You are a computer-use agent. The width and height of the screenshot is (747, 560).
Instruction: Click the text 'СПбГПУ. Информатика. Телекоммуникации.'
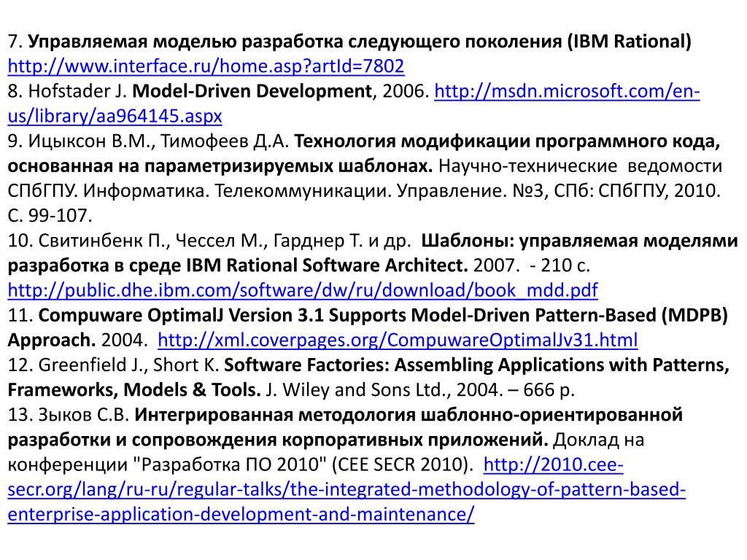200,191
